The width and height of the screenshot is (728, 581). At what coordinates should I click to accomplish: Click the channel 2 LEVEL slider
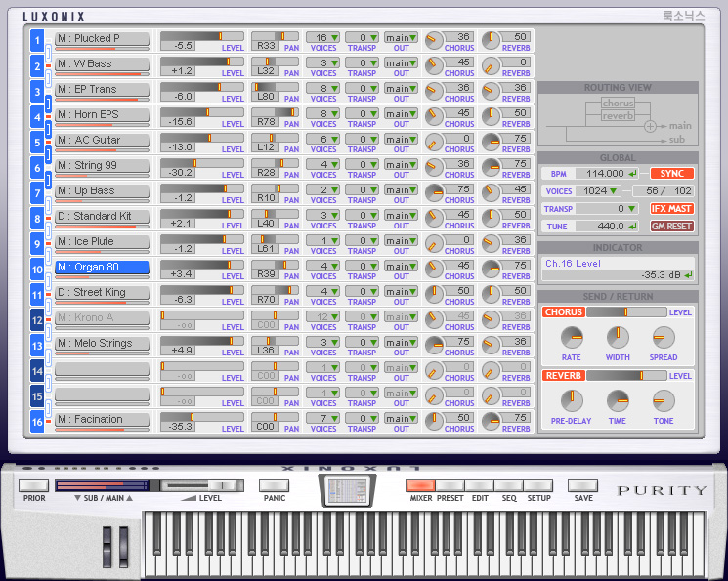[x=202, y=62]
